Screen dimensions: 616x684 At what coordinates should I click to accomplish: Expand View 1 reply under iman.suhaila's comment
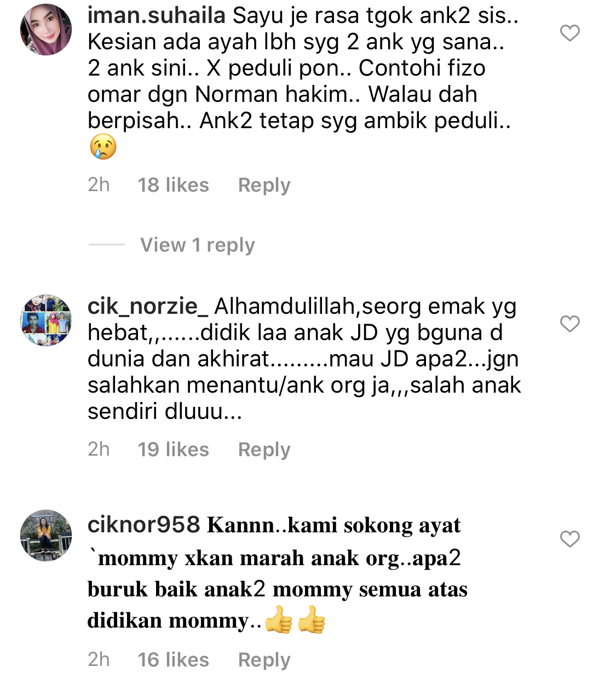198,245
